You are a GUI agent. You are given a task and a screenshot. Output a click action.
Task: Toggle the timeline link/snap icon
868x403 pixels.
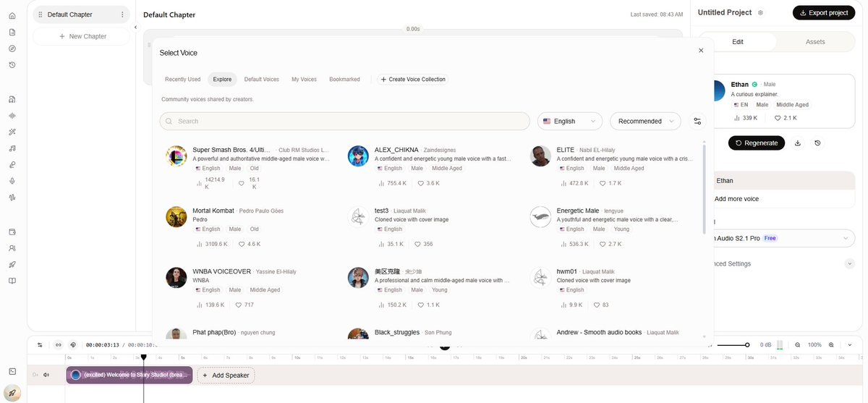coord(59,345)
